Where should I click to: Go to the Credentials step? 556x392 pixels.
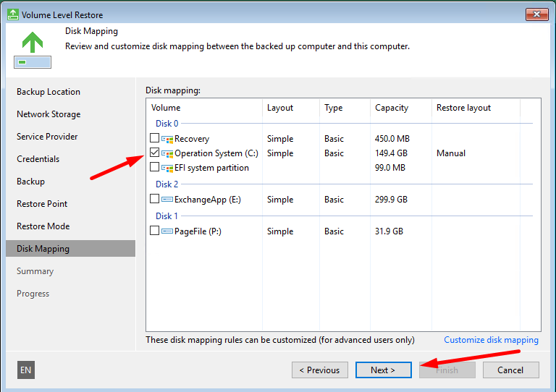tap(38, 159)
